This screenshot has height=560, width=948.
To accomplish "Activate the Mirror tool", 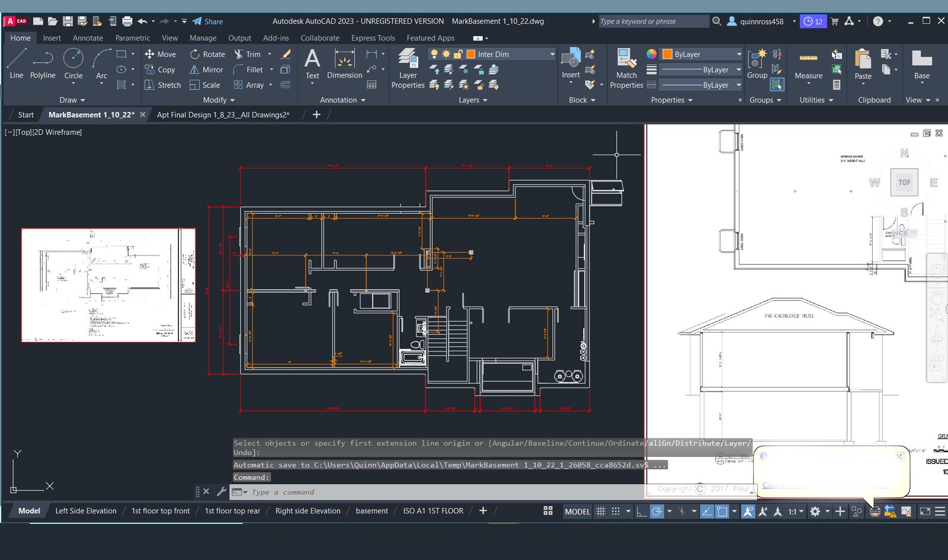I will tap(206, 69).
